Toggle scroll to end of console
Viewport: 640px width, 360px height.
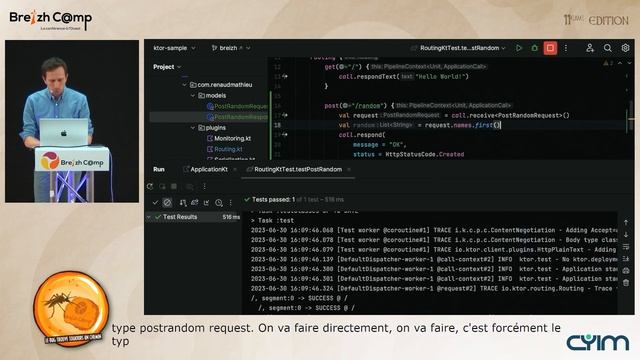click(626, 258)
